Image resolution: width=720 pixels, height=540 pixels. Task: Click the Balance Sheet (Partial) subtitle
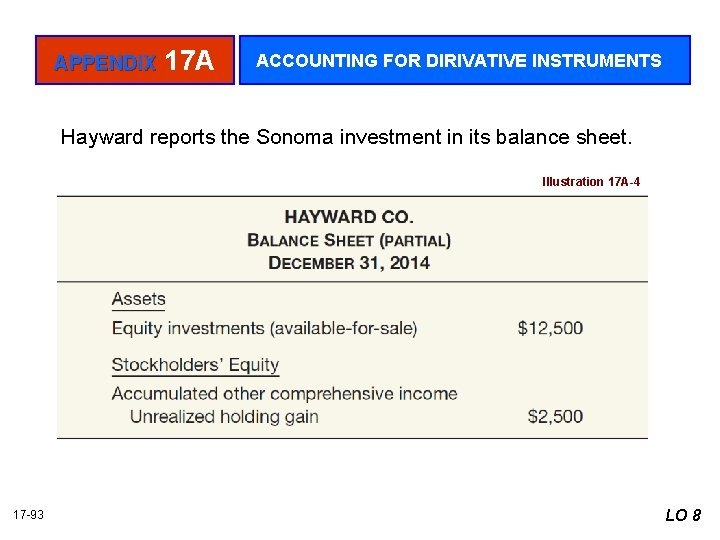click(349, 240)
